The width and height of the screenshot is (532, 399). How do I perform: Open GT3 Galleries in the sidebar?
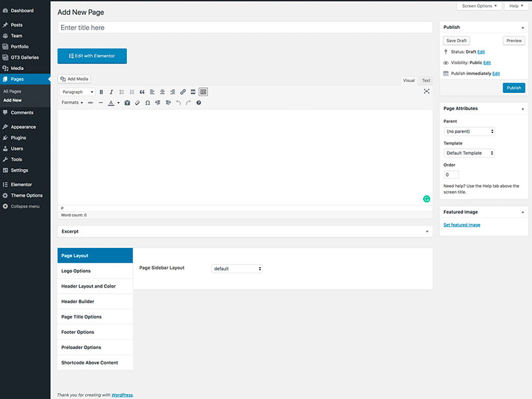click(25, 57)
